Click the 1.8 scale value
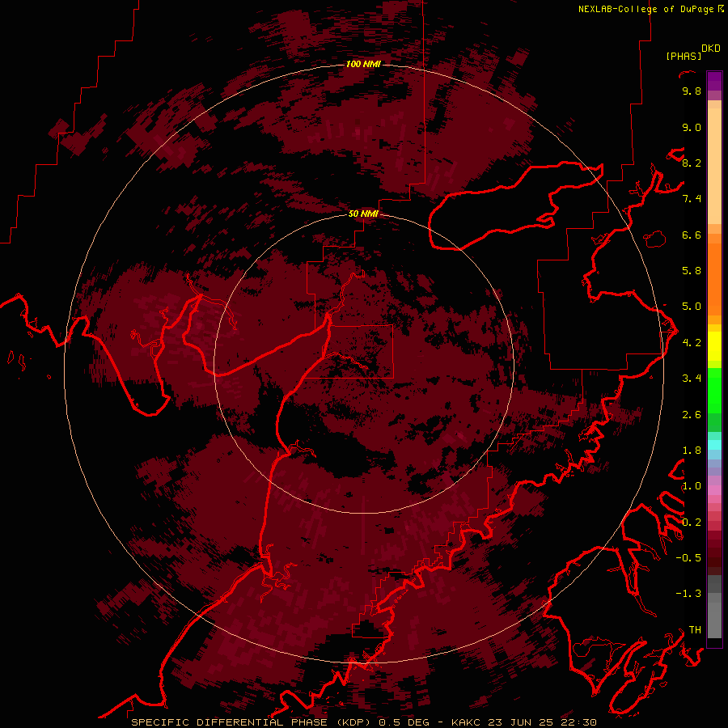 (x=692, y=451)
